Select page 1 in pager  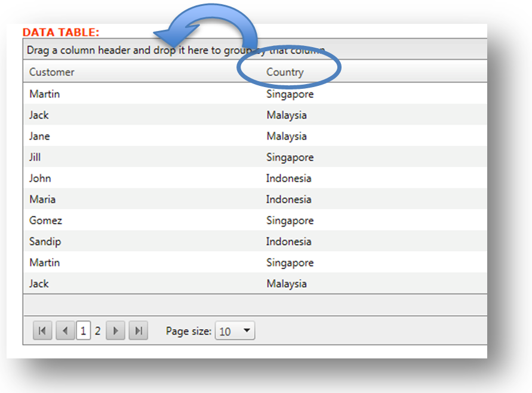point(84,330)
